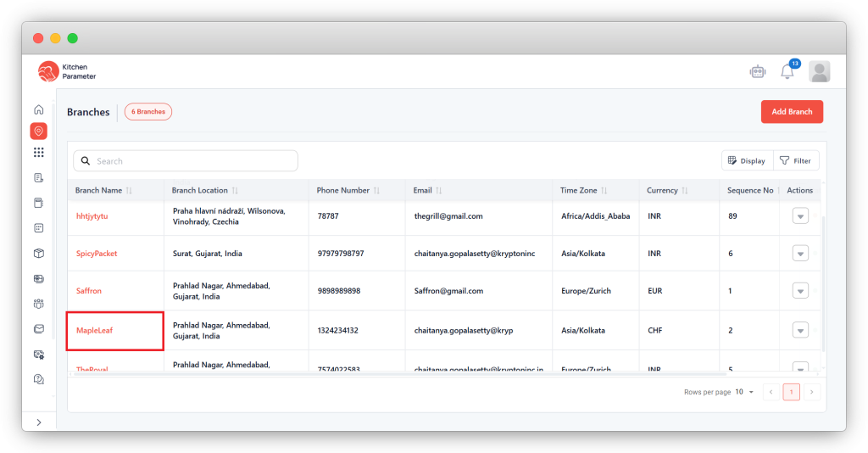Open the Home icon in sidebar
868x453 pixels.
click(x=38, y=109)
